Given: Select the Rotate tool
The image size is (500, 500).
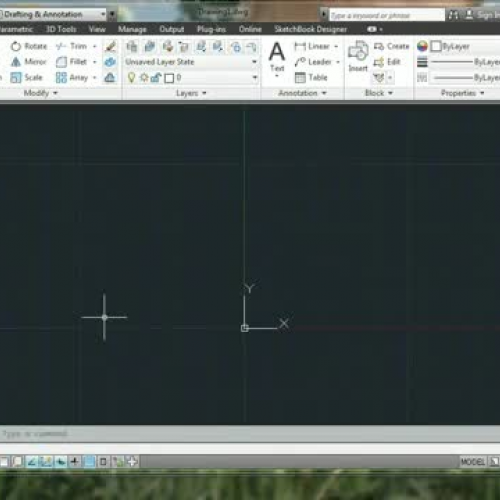Looking at the screenshot, I should [29, 46].
